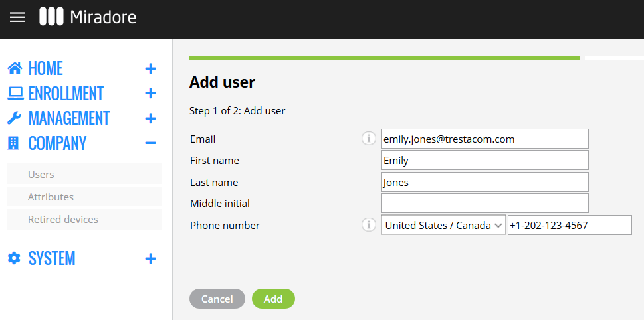Screen dimensions: 644x320
Task: Collapse the COMPANY section with minus
Action: pyautogui.click(x=150, y=143)
